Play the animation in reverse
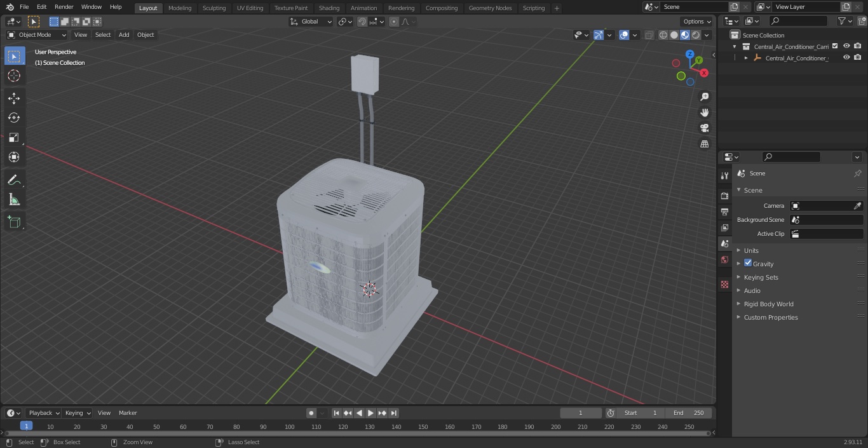This screenshot has height=448, width=868. pyautogui.click(x=360, y=413)
